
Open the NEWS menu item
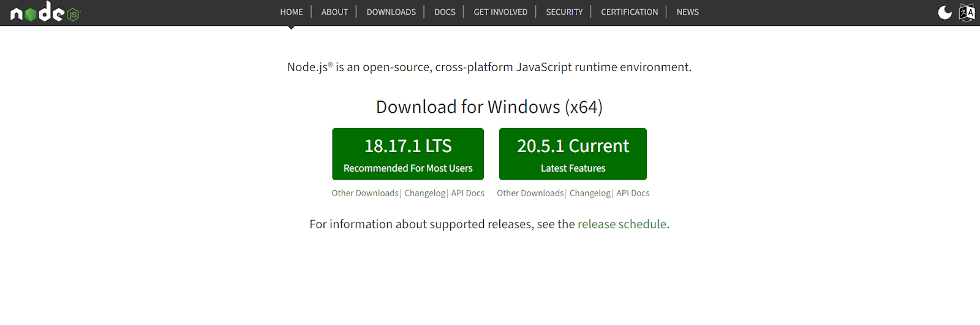[x=687, y=12]
